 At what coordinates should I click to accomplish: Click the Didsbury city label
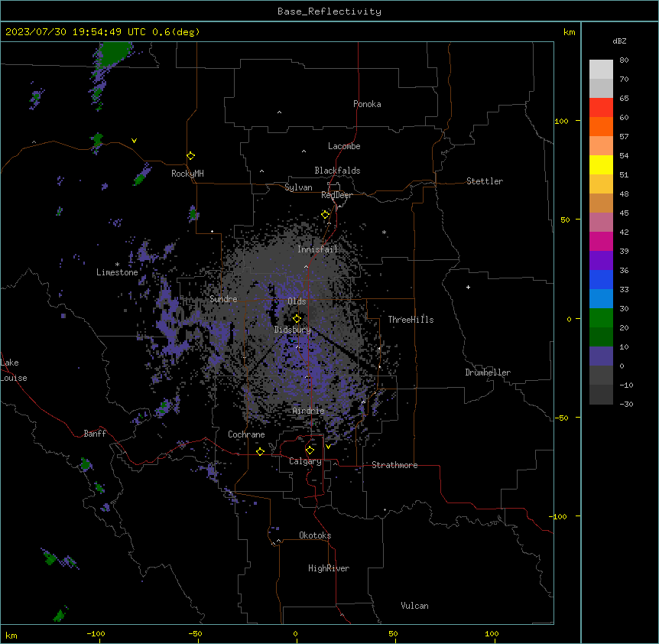[x=293, y=330]
